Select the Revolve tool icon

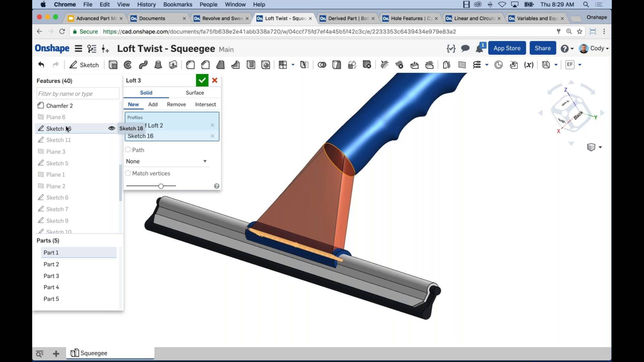tap(128, 65)
